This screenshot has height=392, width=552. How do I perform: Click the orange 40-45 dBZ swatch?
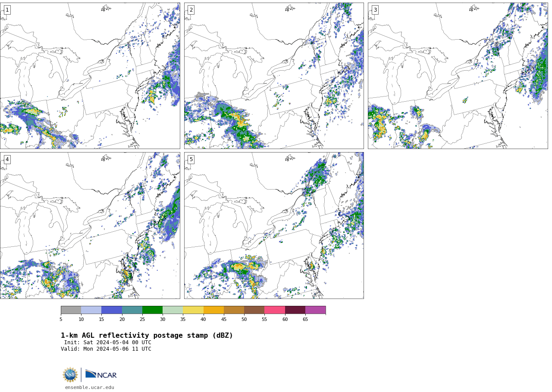pyautogui.click(x=213, y=310)
